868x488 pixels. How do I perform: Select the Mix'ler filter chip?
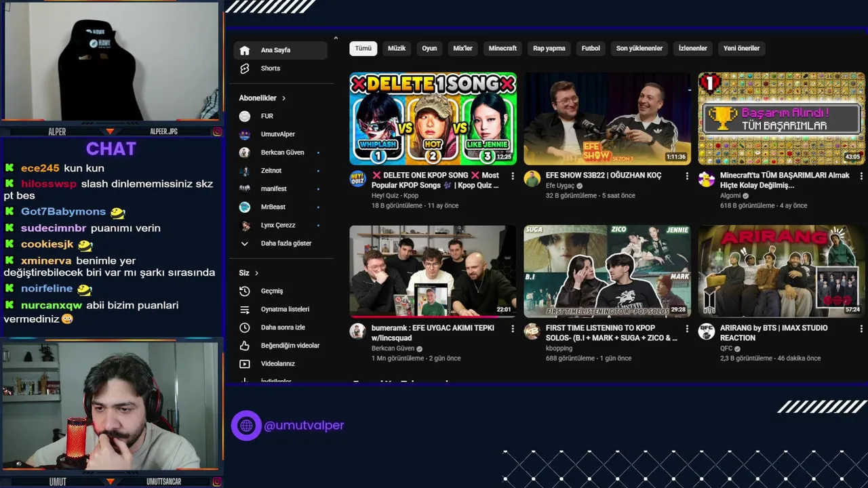(x=462, y=48)
